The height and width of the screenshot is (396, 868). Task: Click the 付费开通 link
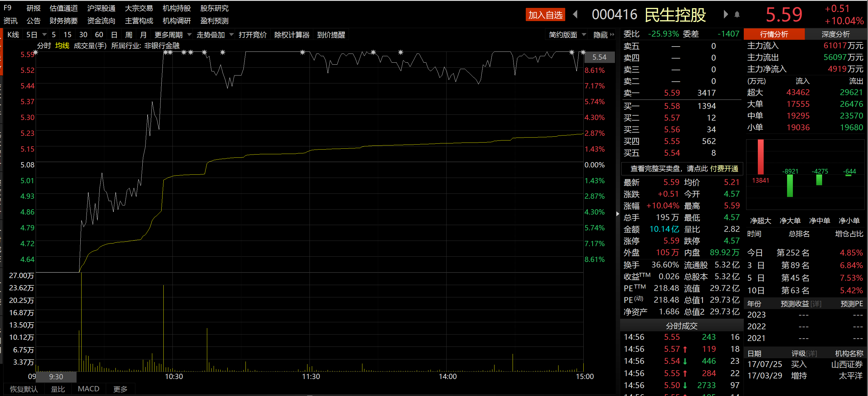724,169
